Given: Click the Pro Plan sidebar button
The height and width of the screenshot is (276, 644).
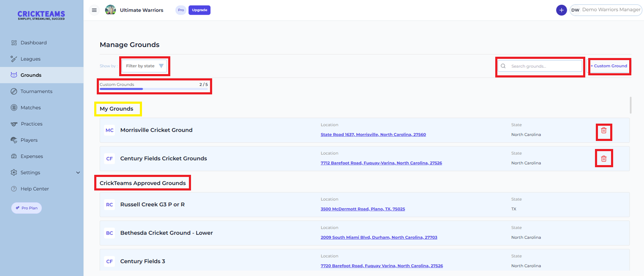Looking at the screenshot, I should click(x=27, y=208).
